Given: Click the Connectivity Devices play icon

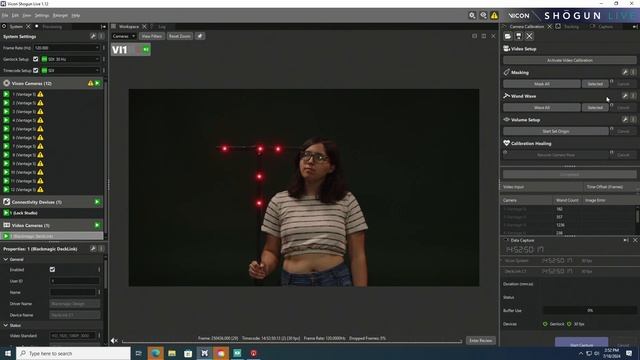Looking at the screenshot, I should click(x=97, y=202).
